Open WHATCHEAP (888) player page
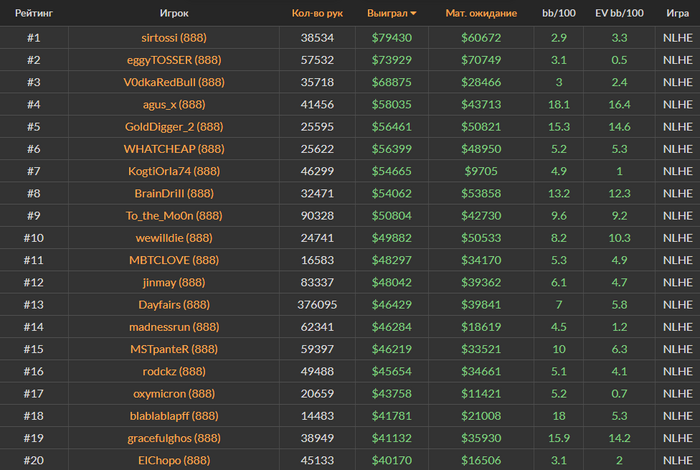The height and width of the screenshot is (470, 700). pos(174,149)
